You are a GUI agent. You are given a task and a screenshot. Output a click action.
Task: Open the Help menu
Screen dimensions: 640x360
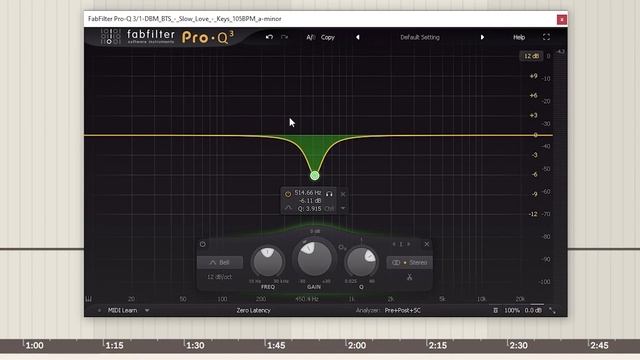point(519,37)
